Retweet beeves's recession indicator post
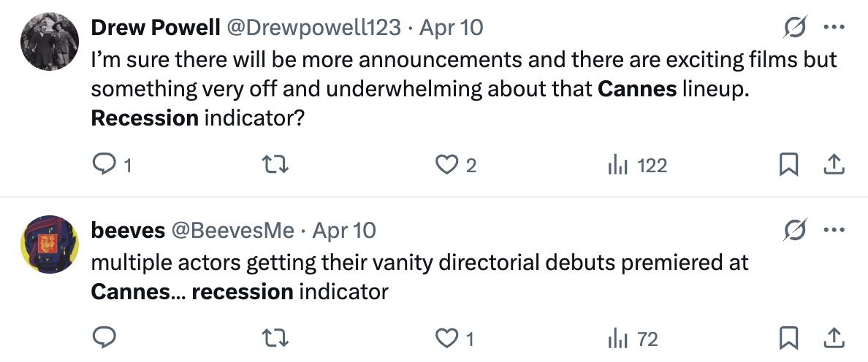This screenshot has height=362, width=868. [275, 338]
